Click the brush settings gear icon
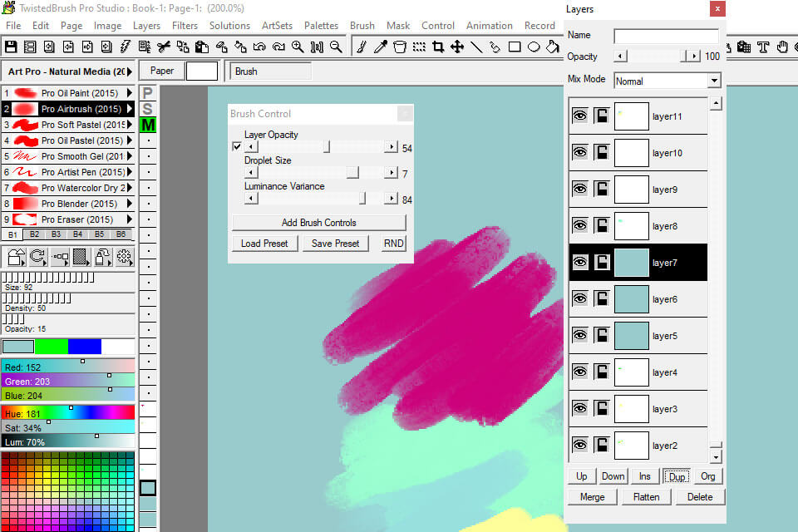Screen dimensions: 798x532 point(124,257)
